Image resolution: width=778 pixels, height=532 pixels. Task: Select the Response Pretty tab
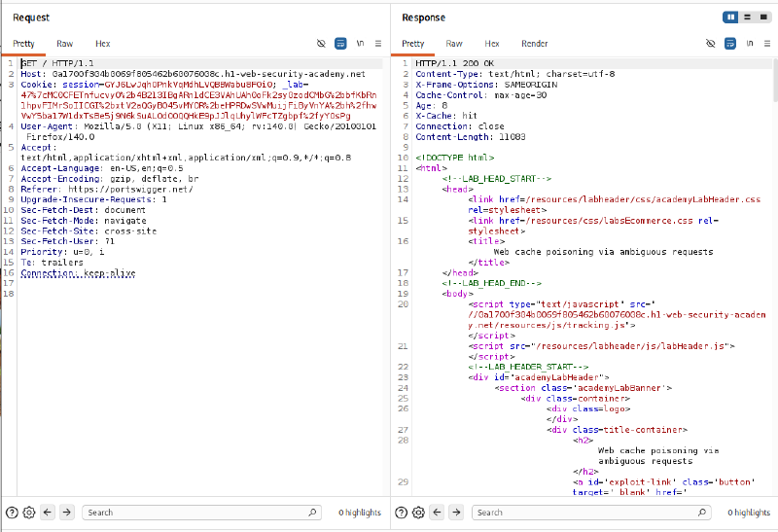coord(412,44)
